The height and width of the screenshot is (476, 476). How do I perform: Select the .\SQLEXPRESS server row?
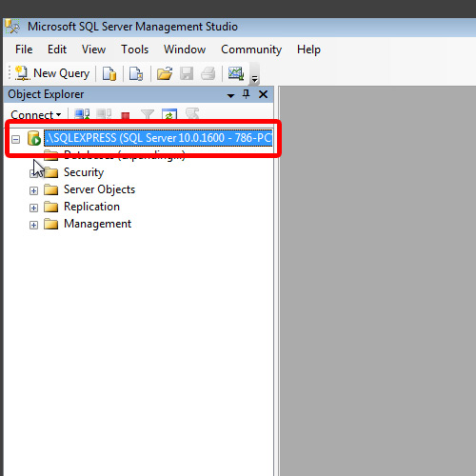[x=158, y=138]
